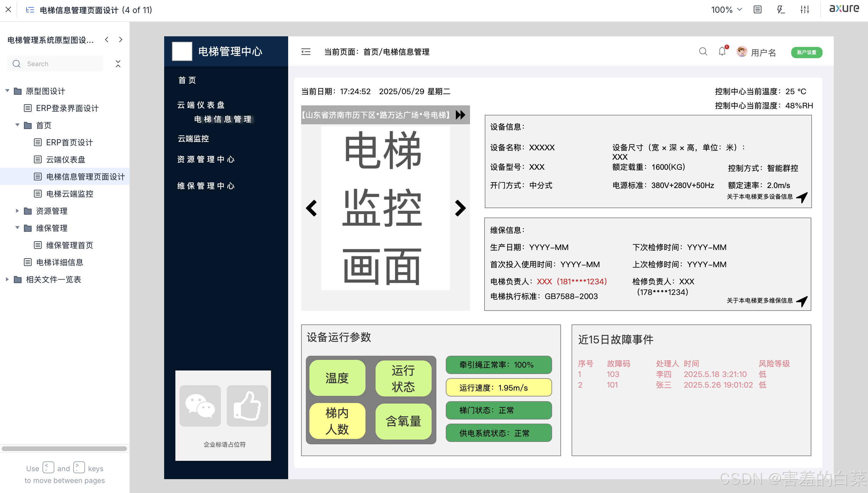Click the WeChat icon placeholder
Viewport: 868px width, 493px height.
[x=200, y=406]
